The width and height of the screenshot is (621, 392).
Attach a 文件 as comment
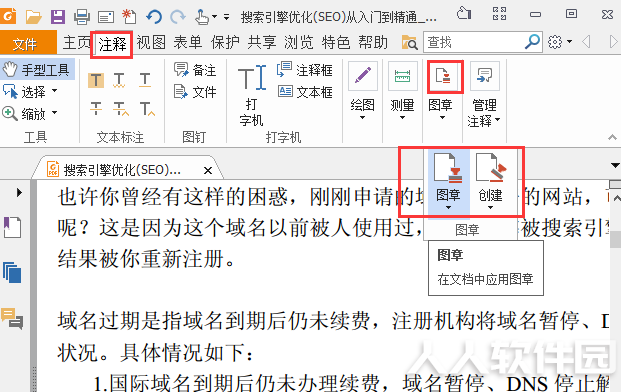pyautogui.click(x=195, y=92)
